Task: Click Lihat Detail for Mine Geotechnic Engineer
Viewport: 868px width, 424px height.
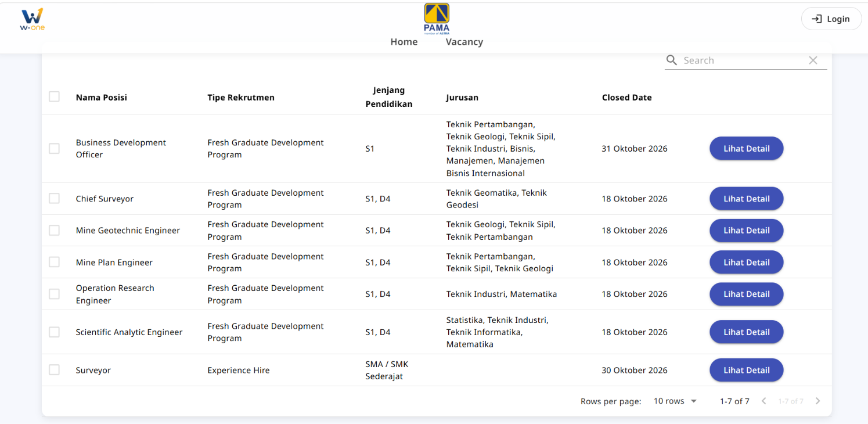Action: pyautogui.click(x=746, y=231)
